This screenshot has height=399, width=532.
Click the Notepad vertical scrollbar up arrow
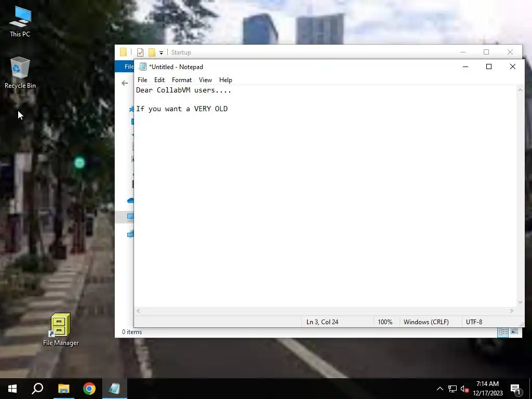coord(520,90)
